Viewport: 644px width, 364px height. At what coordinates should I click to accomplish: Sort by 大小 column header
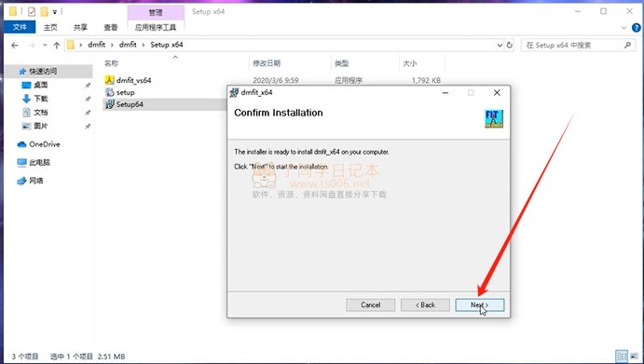(x=409, y=63)
